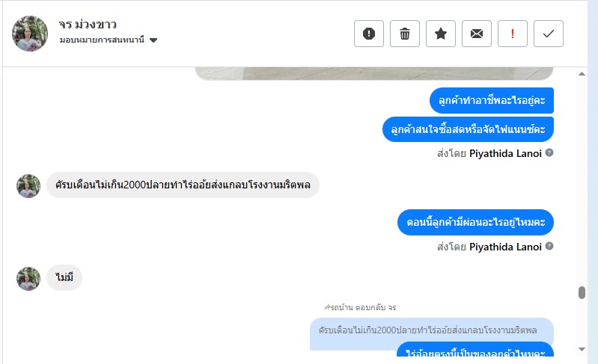Mark conversation done with checkmark icon
598x364 pixels.
click(549, 34)
